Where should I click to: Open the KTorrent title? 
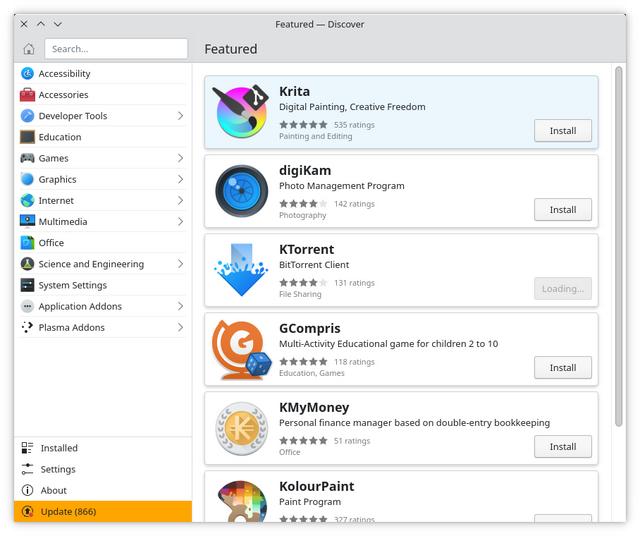point(307,249)
